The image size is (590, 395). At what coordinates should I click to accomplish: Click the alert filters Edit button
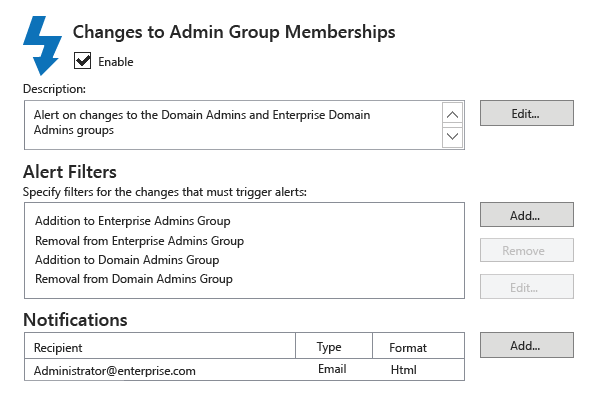(x=527, y=287)
